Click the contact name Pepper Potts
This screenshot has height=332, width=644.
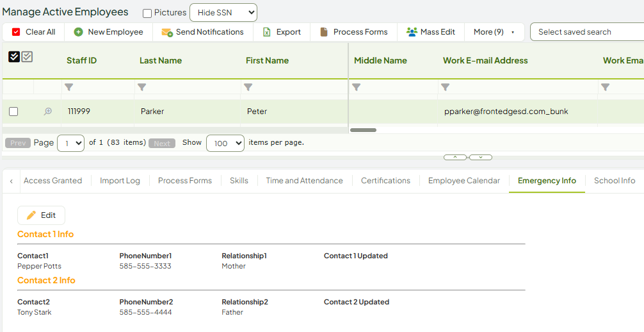coord(40,266)
